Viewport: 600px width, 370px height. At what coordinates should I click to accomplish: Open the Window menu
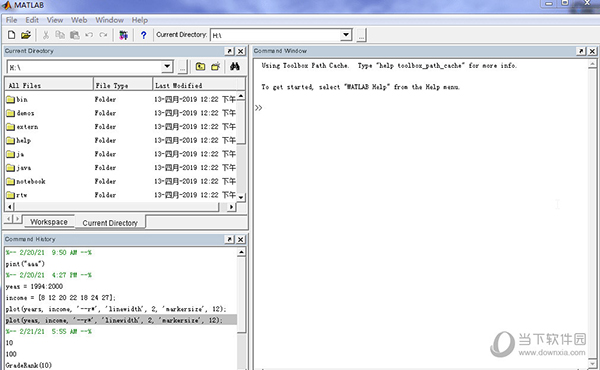pyautogui.click(x=109, y=20)
